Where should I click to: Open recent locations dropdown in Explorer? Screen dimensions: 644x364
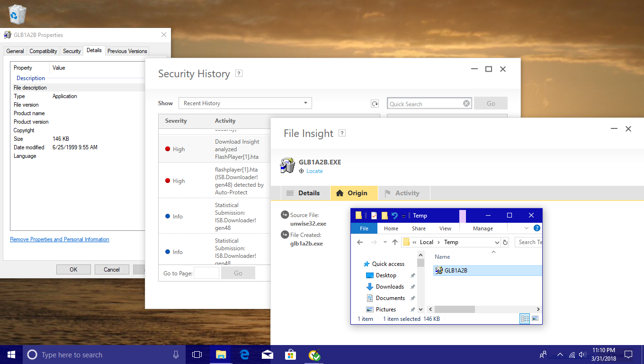pyautogui.click(x=385, y=242)
